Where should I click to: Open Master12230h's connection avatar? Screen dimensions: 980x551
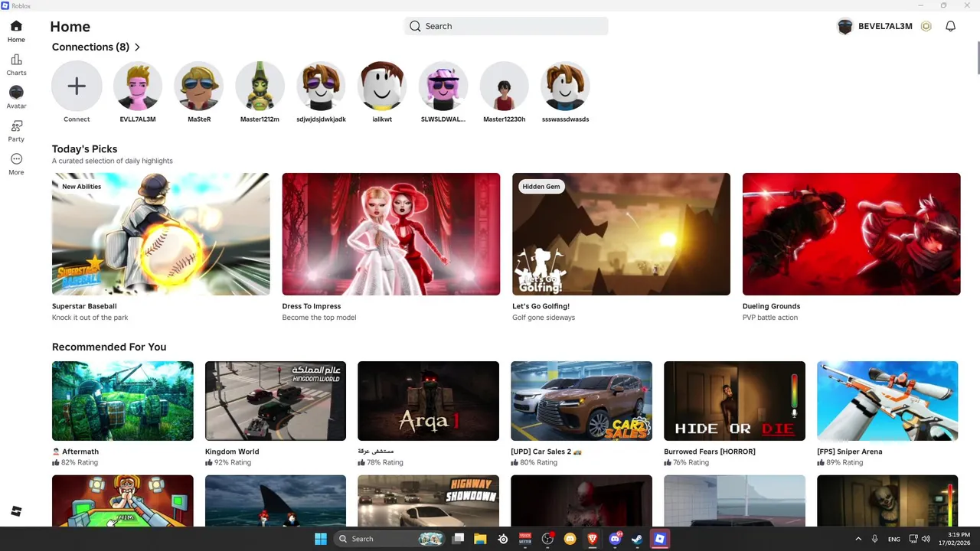505,86
